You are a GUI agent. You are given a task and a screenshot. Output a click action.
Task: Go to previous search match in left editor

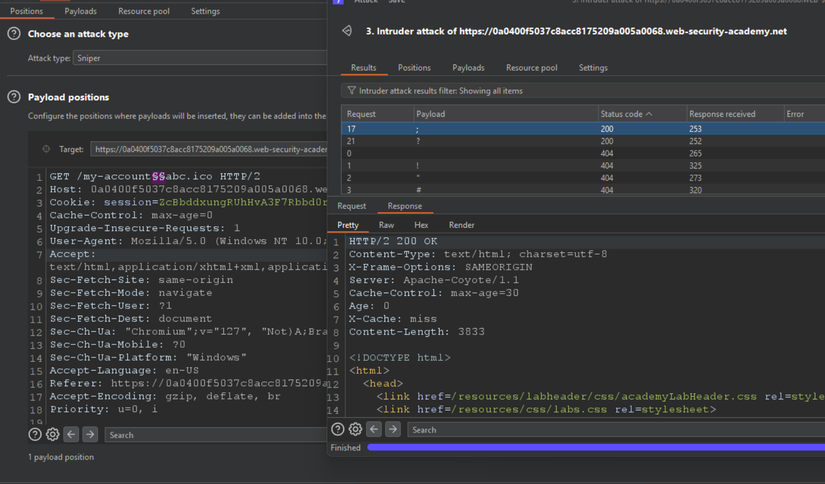tap(71, 435)
